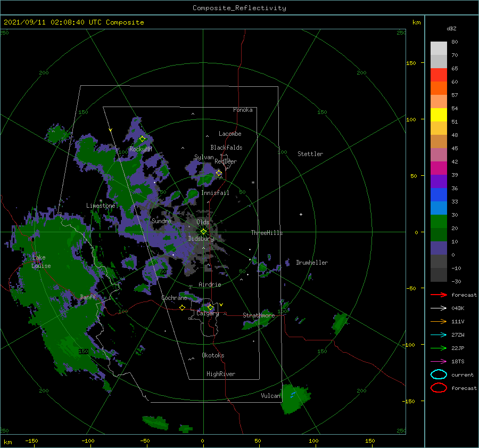The width and height of the screenshot is (479, 448).
Task: Click the Composite_Reflectivity title
Action: coord(240,8)
